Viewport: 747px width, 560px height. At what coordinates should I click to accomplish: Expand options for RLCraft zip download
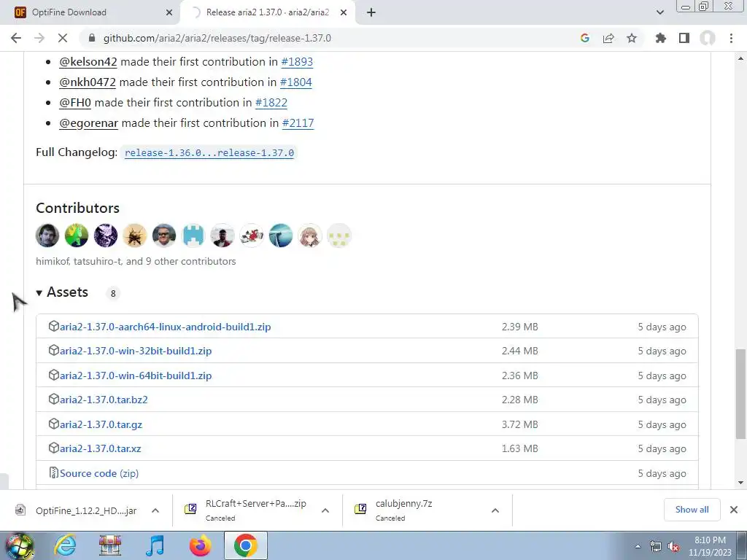325,510
